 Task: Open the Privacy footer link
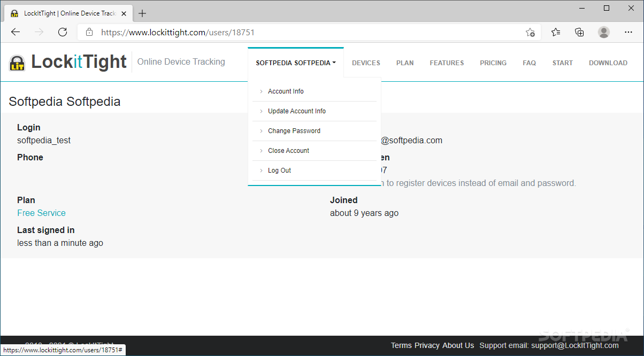[427, 345]
